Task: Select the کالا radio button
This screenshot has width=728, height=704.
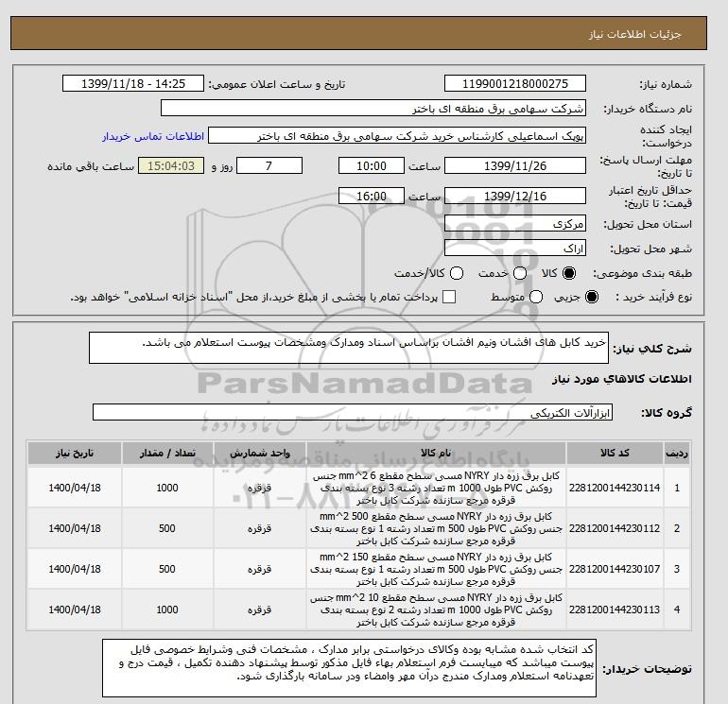Action: click(x=569, y=273)
